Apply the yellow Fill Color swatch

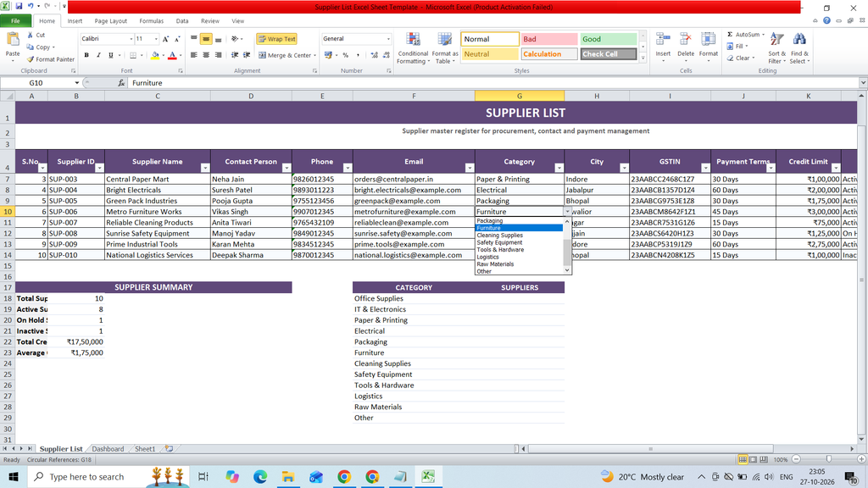[x=155, y=55]
